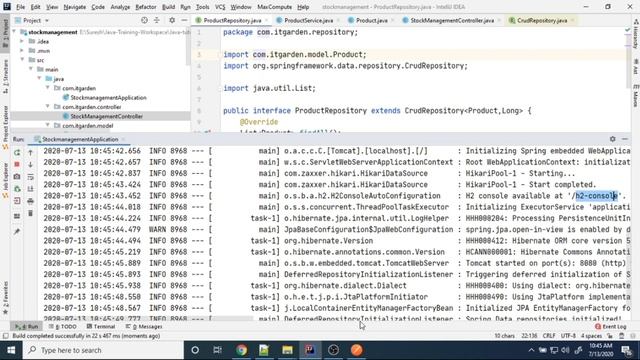Screen dimensions: 640x360
Task: Toggle soft-wrap in the Run console
Action: coord(31,177)
